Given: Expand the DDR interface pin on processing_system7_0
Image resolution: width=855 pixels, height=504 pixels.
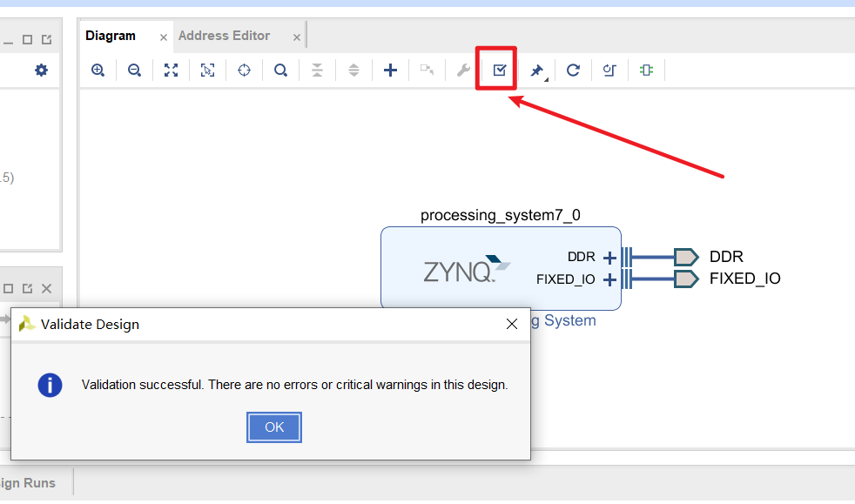Looking at the screenshot, I should coord(609,257).
